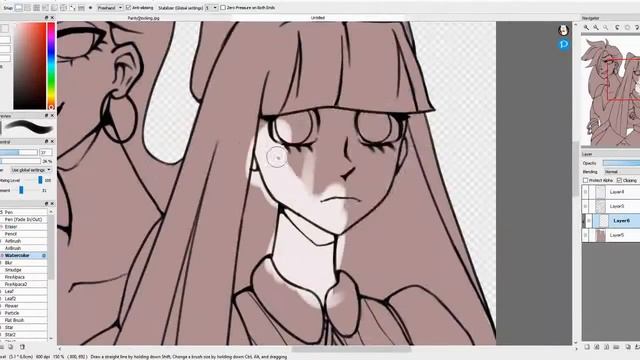Click the Navigator rotate left icon
Viewport: 640px width, 360px height.
[x=618, y=27]
